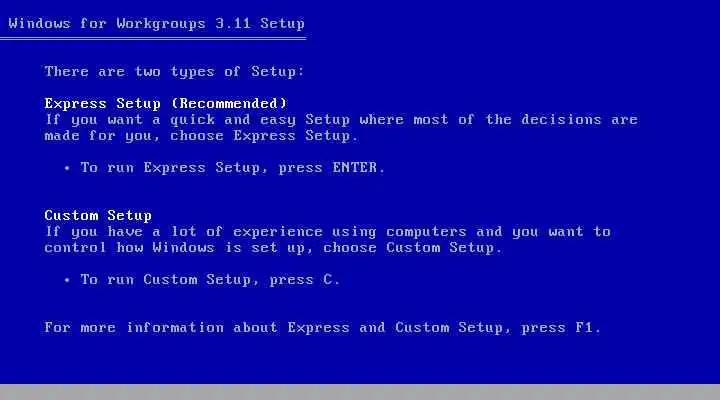Click the 'lot of experience using computers' line

click(328, 232)
